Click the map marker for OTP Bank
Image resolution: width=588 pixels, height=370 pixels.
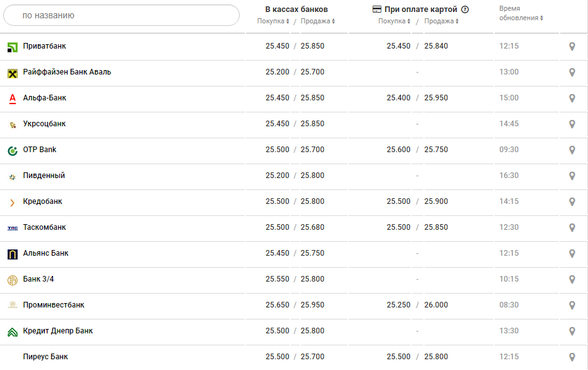(x=572, y=150)
